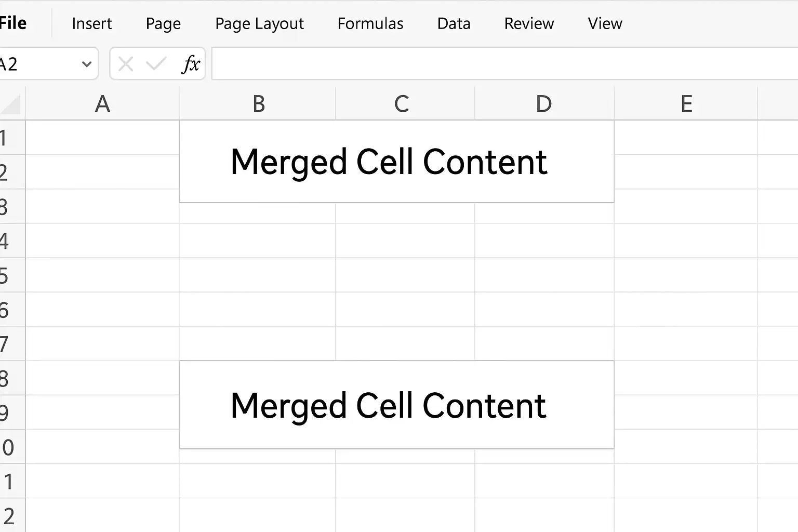Select the top Merged Cell Content cell

(x=396, y=162)
